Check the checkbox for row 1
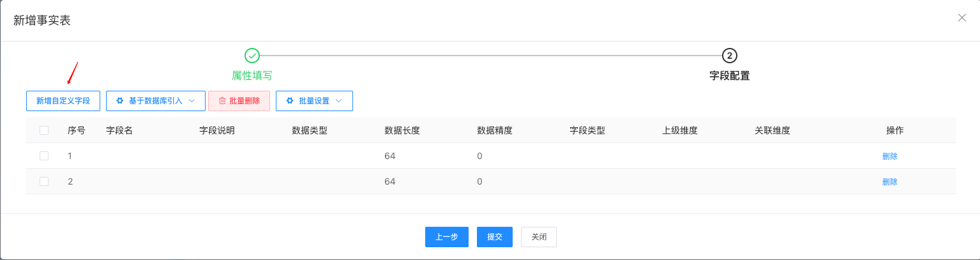Viewport: 980px width, 260px height. pos(44,156)
